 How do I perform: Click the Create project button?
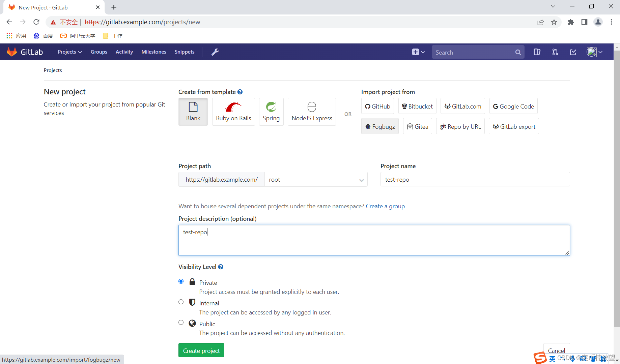click(x=201, y=351)
